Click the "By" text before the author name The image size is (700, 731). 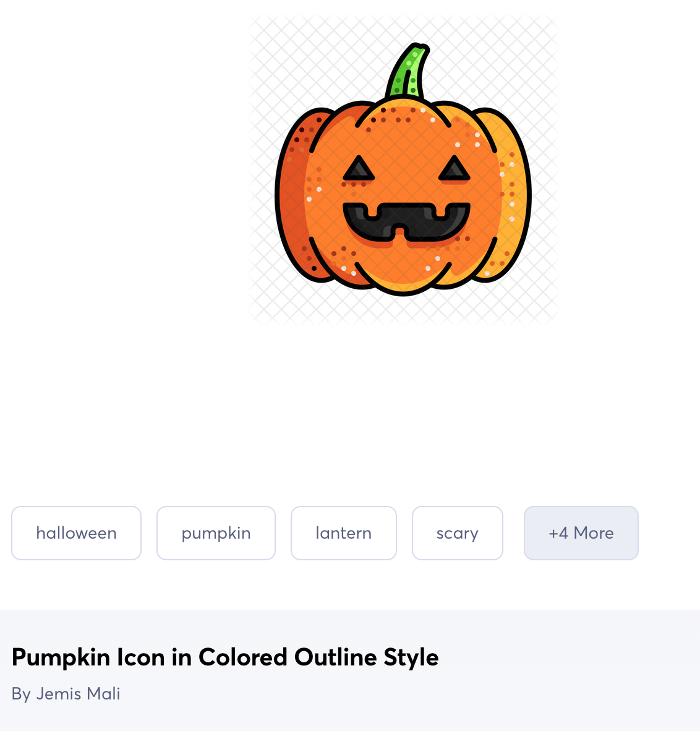[21, 694]
